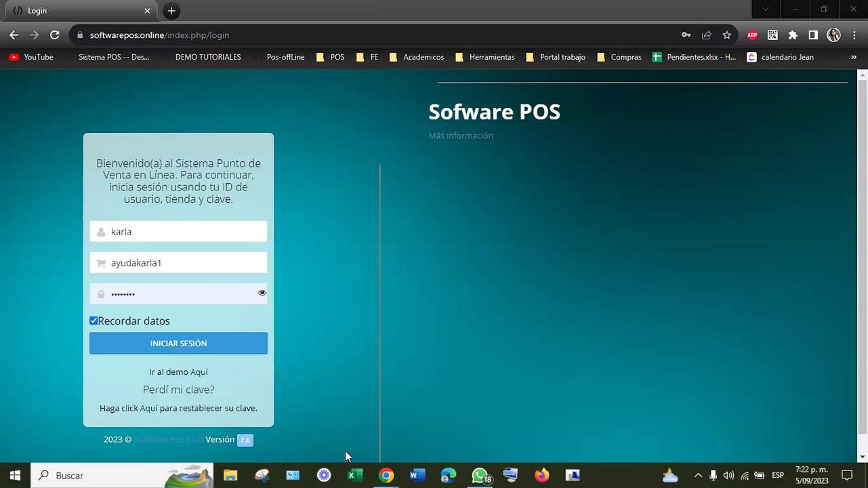Reload the page

coord(55,35)
